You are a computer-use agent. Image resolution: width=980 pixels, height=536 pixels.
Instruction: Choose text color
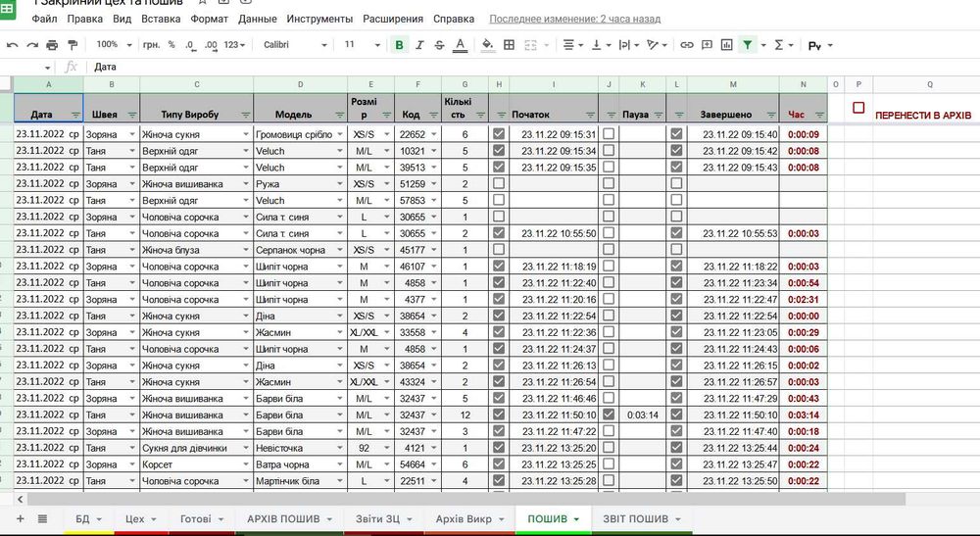[460, 45]
